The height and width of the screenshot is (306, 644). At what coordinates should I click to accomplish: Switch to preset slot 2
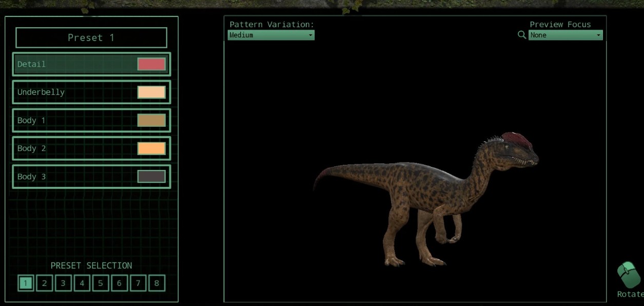pyautogui.click(x=45, y=283)
